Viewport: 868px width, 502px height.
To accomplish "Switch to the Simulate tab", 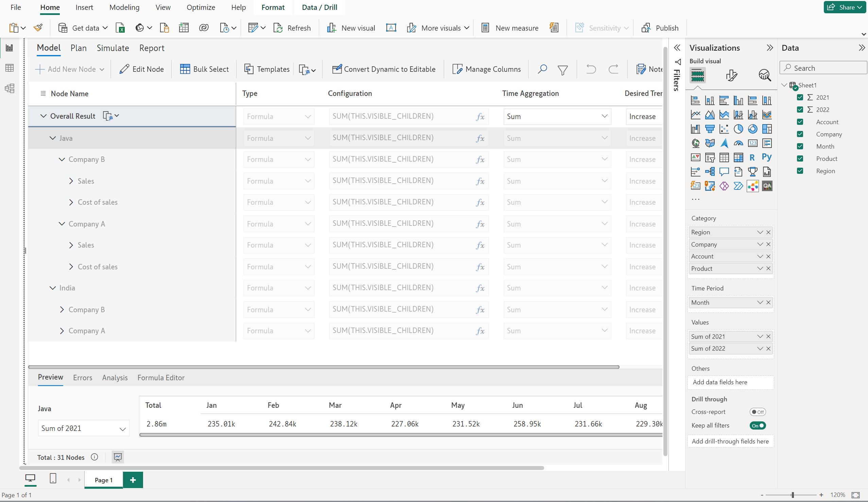I will pyautogui.click(x=112, y=48).
